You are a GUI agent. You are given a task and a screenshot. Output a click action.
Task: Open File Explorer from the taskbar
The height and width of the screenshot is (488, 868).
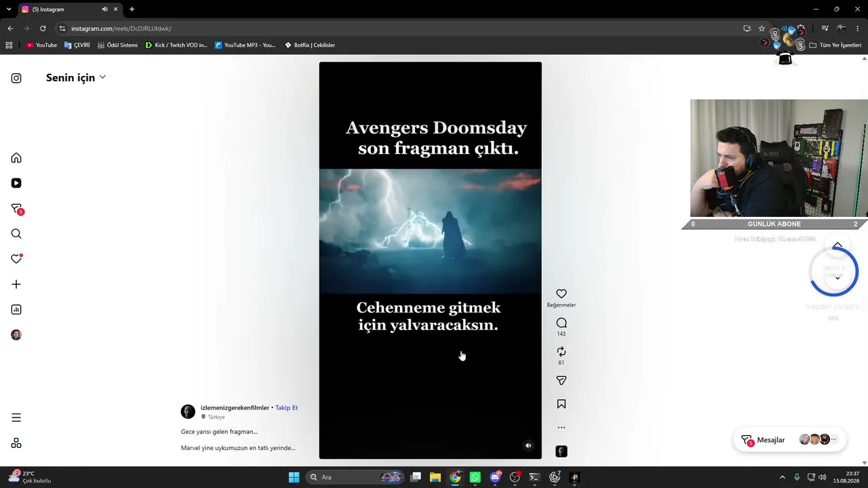tap(435, 477)
